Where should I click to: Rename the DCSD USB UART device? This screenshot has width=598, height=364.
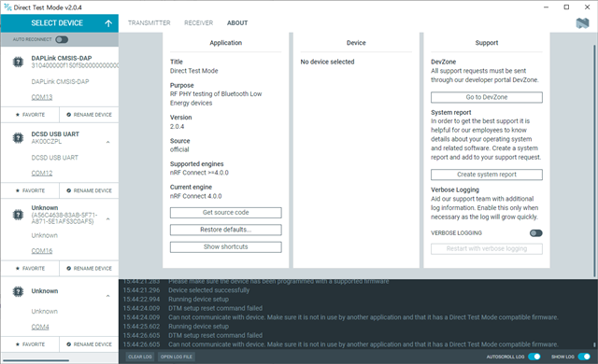[89, 190]
